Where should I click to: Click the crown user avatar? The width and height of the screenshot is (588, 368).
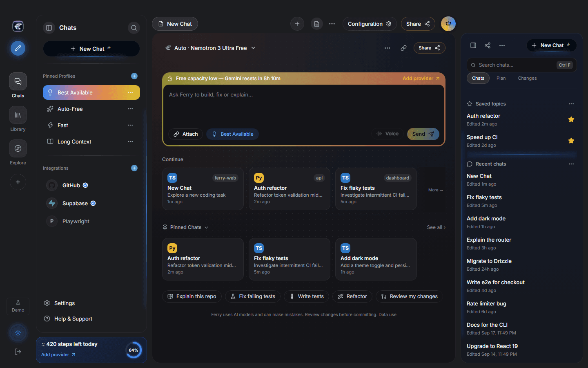(448, 24)
